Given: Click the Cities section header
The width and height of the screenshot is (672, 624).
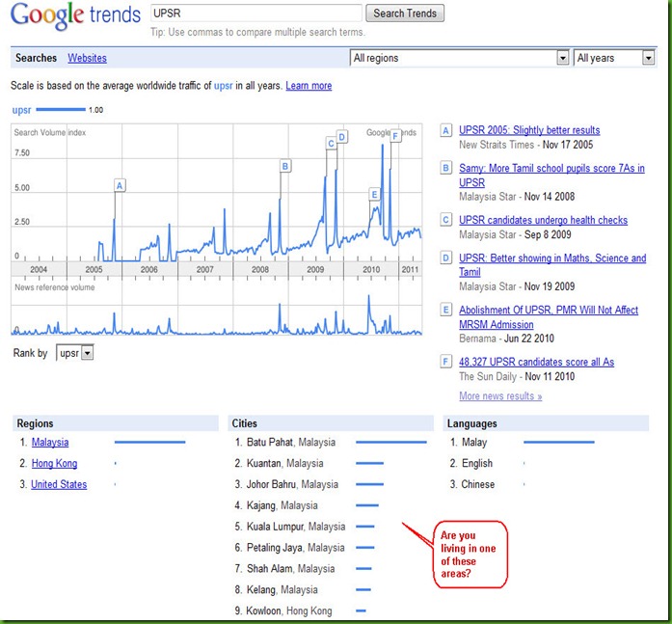Looking at the screenshot, I should [331, 423].
